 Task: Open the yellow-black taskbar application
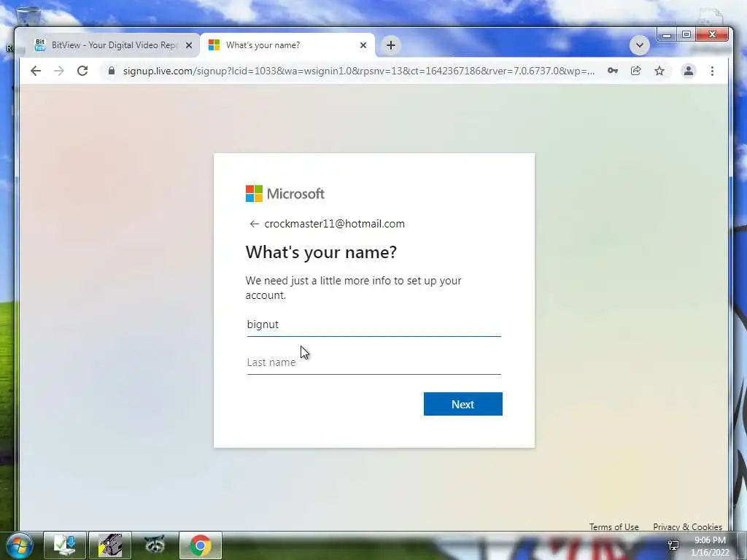point(110,545)
